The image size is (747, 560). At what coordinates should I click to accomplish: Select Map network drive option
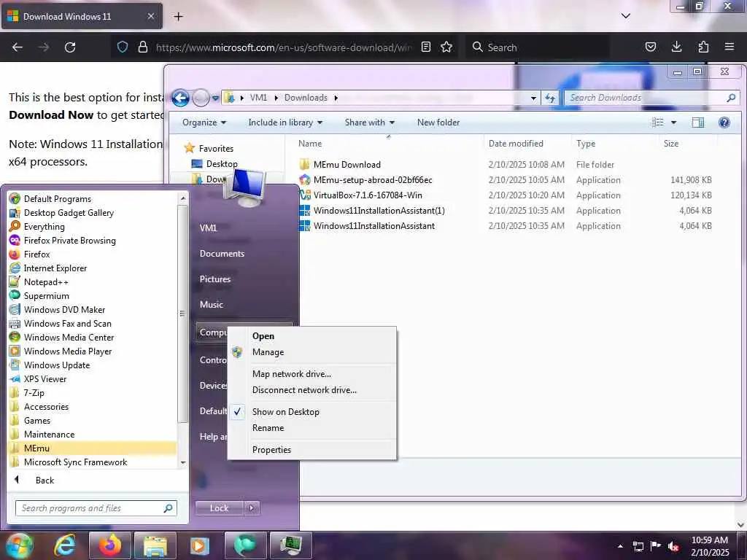(292, 374)
